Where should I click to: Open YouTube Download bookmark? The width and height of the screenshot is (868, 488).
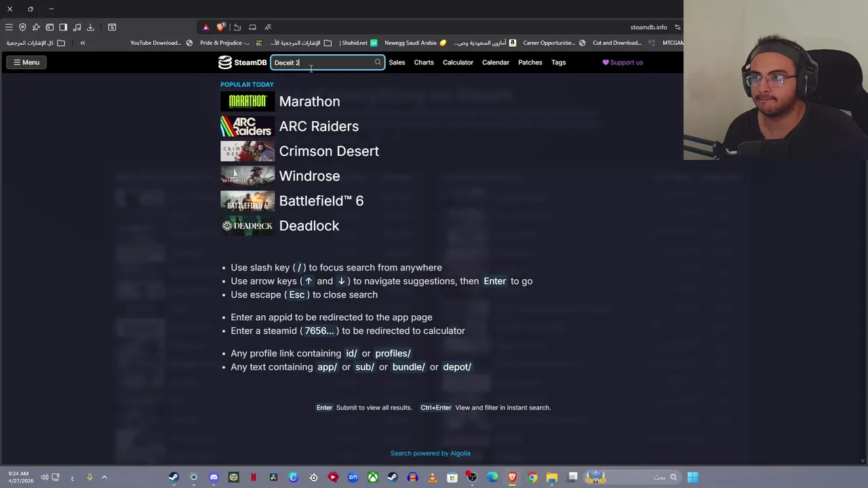pyautogui.click(x=161, y=43)
